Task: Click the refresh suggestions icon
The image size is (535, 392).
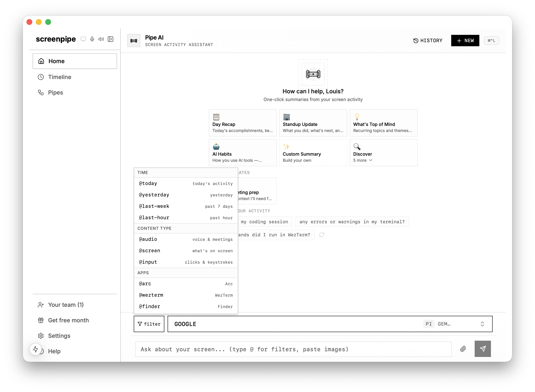Action: 322,235
